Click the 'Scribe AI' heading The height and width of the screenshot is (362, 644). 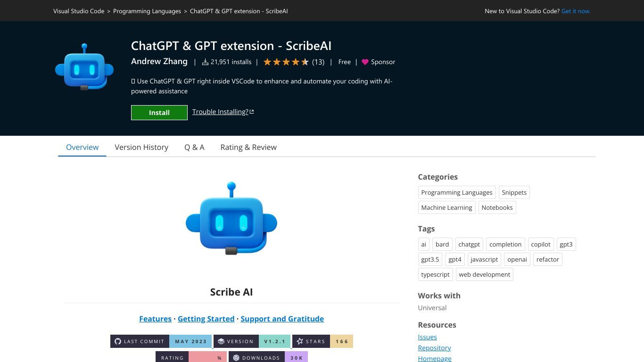(231, 292)
